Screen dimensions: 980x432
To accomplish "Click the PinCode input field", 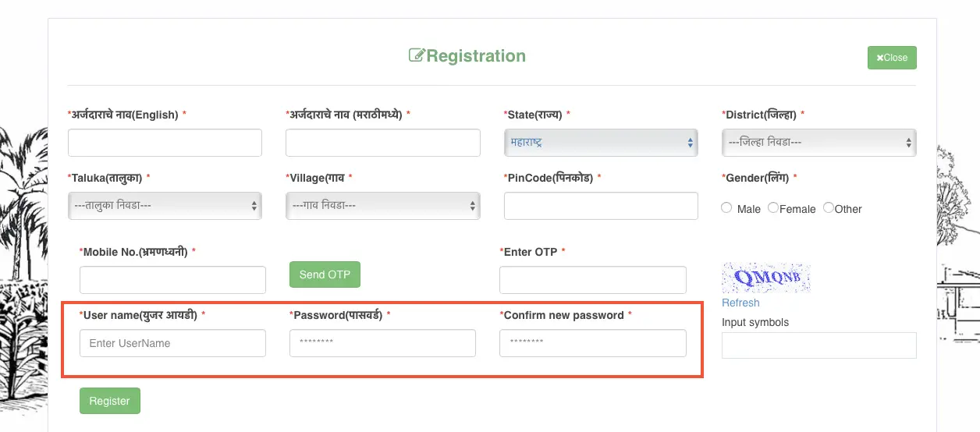I will pyautogui.click(x=600, y=206).
